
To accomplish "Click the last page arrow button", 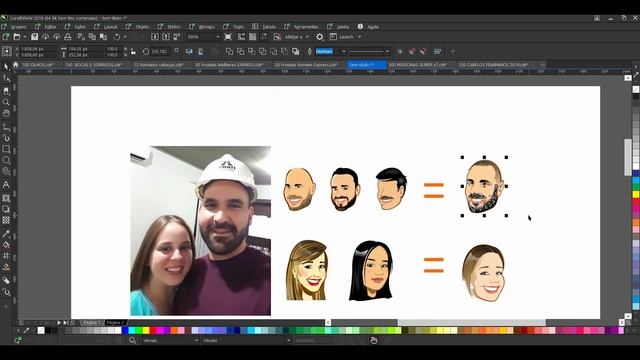I will tap(65, 322).
